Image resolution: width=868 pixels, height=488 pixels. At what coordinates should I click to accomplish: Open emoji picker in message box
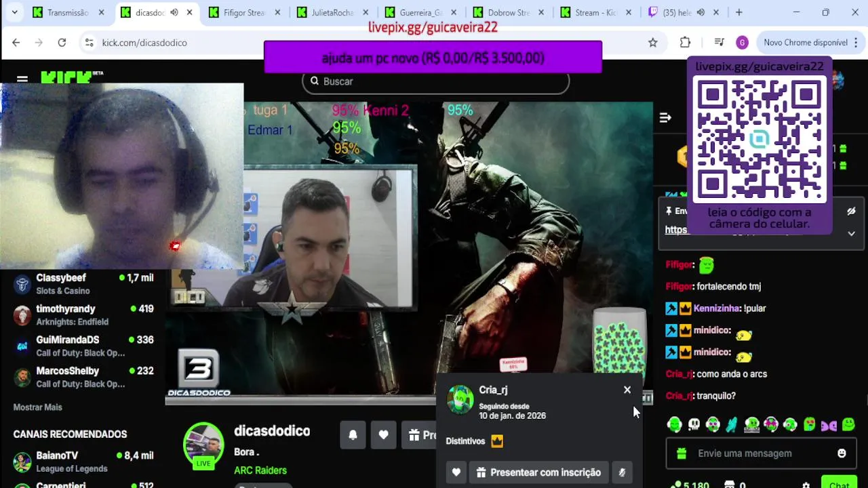(842, 453)
